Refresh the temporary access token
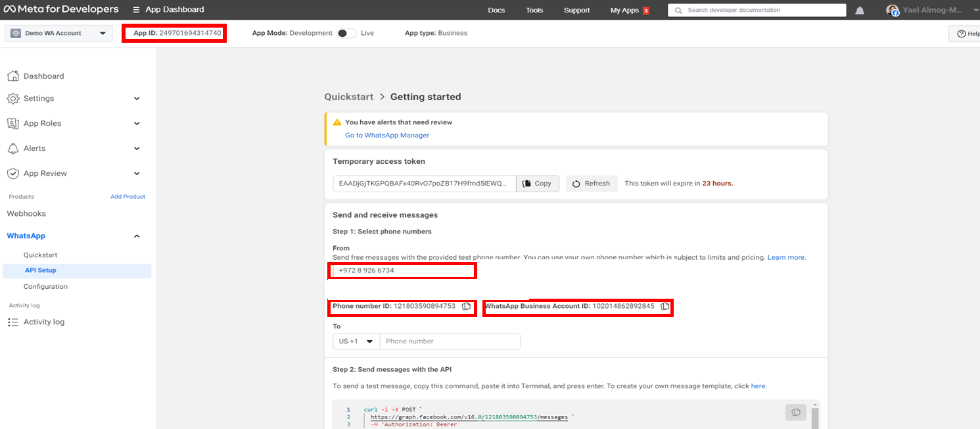980x429 pixels. pyautogui.click(x=592, y=184)
